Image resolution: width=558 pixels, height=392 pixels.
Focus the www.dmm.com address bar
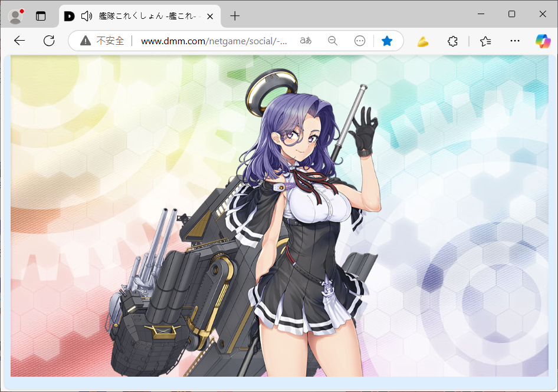(x=214, y=41)
